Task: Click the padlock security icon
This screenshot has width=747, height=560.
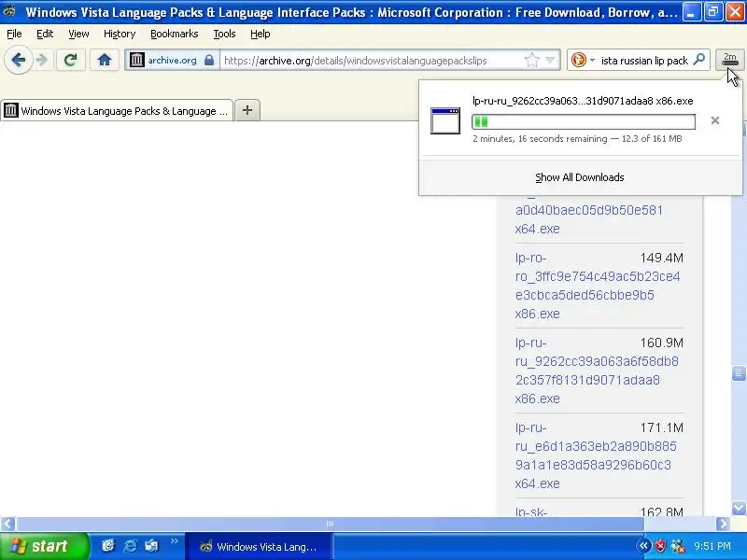Action: (x=208, y=60)
